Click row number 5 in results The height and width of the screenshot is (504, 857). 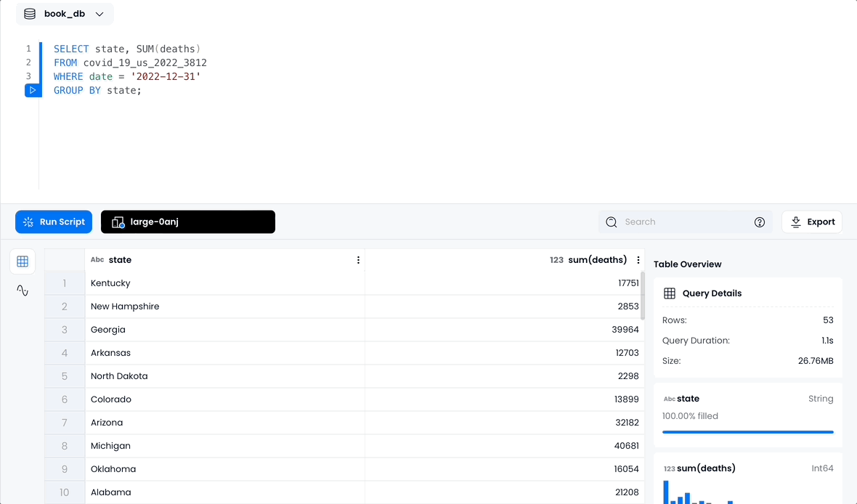65,376
